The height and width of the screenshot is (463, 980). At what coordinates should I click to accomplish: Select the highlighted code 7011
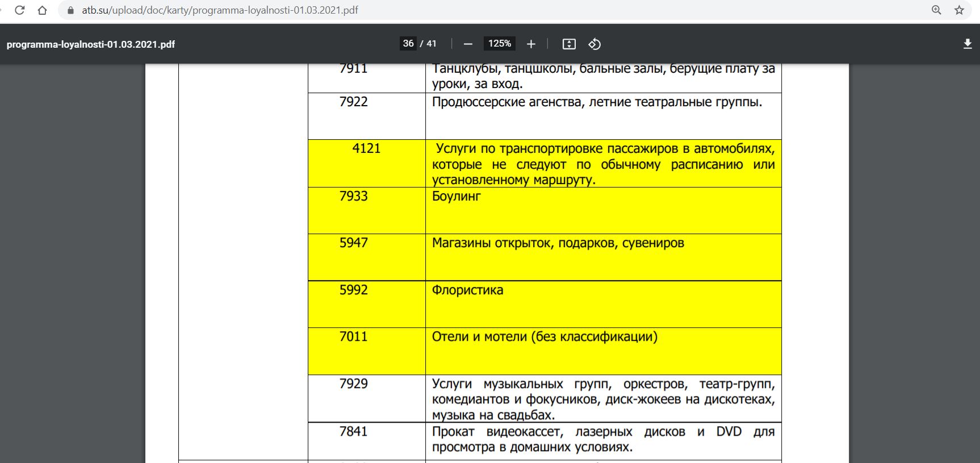[354, 336]
